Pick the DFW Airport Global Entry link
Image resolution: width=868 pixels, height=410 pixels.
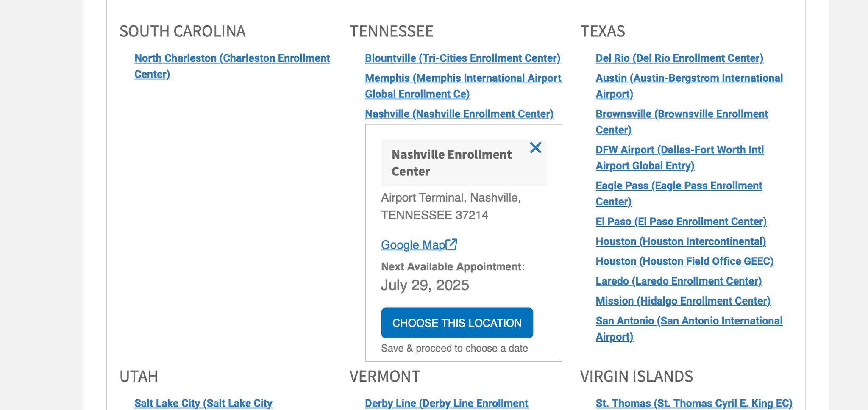(x=679, y=150)
